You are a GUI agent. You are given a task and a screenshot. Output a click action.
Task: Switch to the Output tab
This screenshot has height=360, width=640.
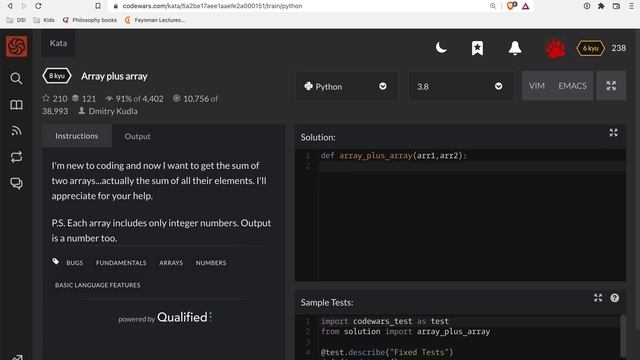138,136
